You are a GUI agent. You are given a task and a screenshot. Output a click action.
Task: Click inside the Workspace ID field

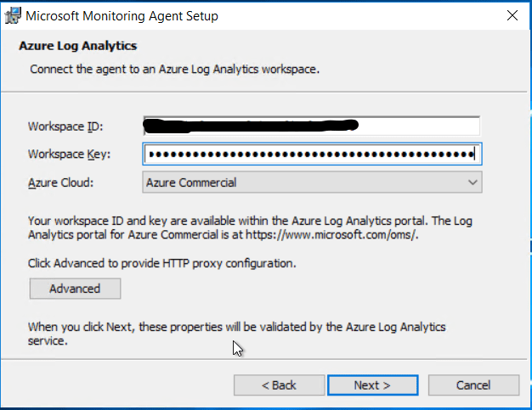pyautogui.click(x=311, y=126)
